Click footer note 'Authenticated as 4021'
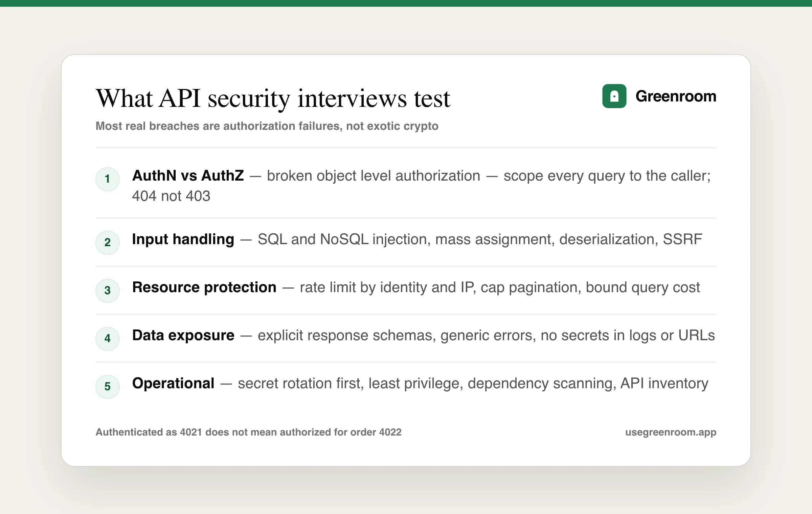The image size is (812, 514). pyautogui.click(x=249, y=432)
